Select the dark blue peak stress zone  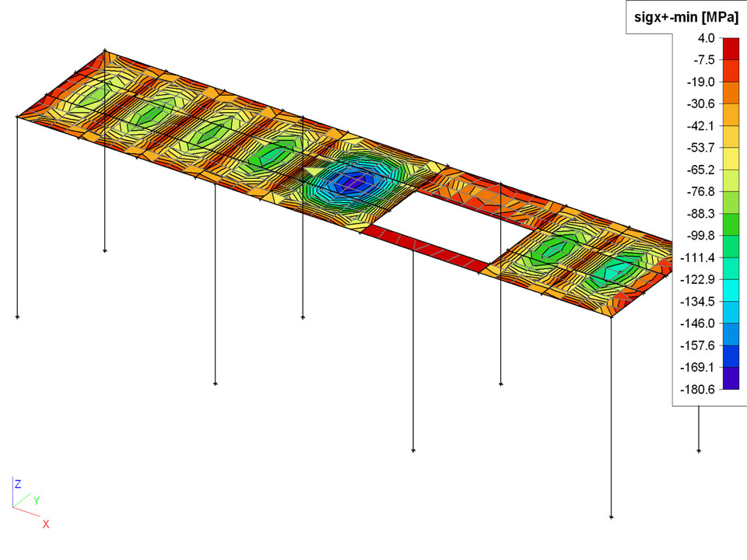(x=340, y=181)
